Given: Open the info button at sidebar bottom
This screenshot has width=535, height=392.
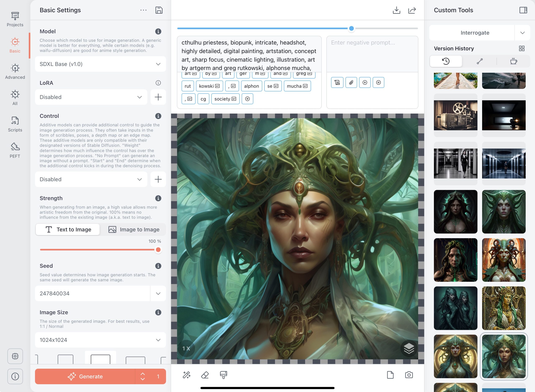Looking at the screenshot, I should pyautogui.click(x=15, y=376).
